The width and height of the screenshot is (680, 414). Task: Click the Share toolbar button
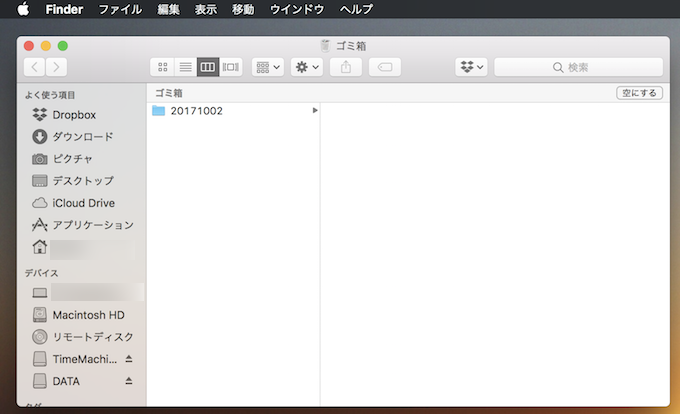[x=346, y=67]
